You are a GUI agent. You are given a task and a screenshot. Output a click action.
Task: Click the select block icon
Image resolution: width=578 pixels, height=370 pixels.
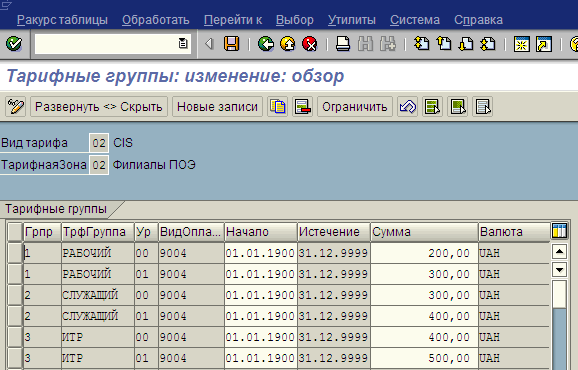[457, 107]
